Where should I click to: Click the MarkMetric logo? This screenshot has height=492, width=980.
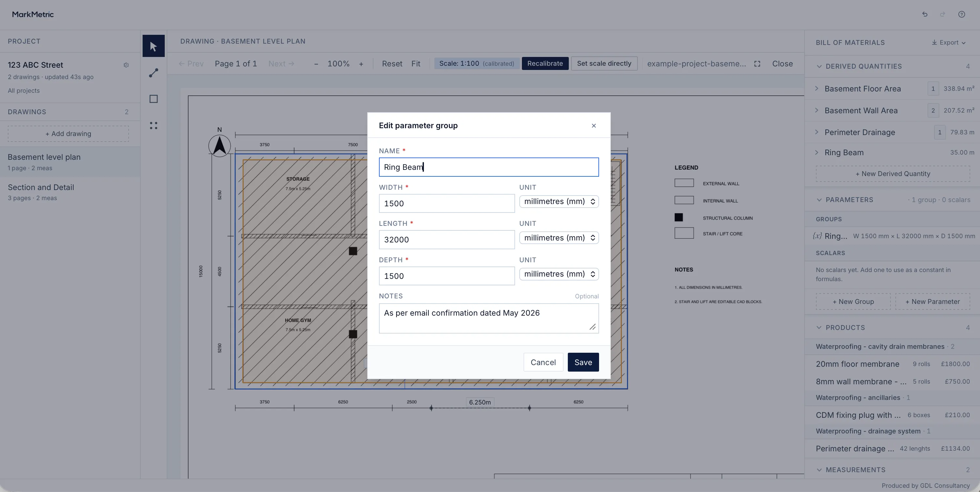33,14
